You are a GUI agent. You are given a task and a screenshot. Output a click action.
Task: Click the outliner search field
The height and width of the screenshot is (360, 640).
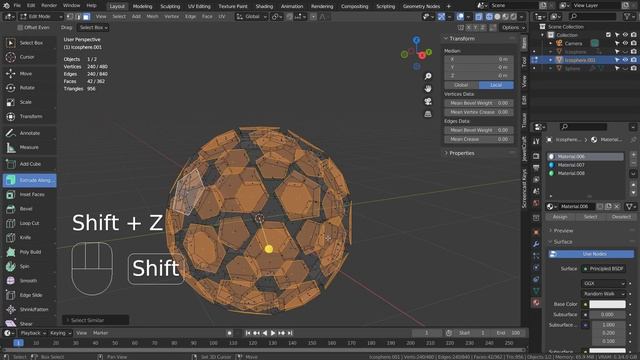[593, 16]
